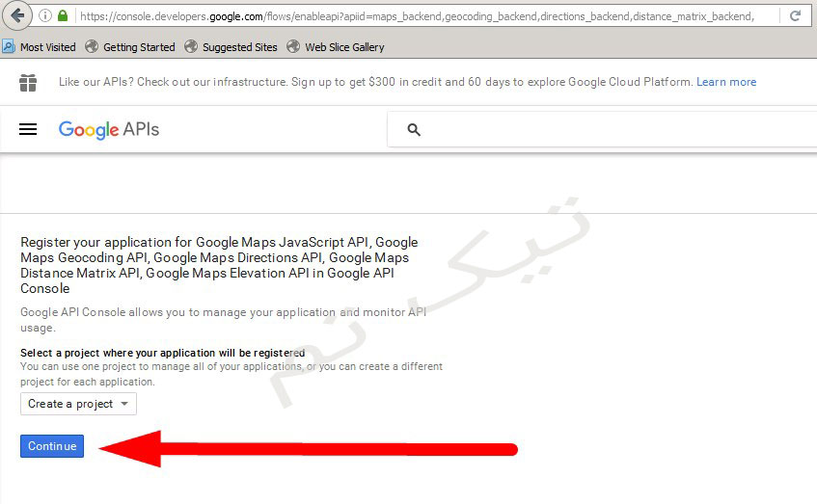This screenshot has width=817, height=504.
Task: Click the site information icon in address bar
Action: (46, 16)
